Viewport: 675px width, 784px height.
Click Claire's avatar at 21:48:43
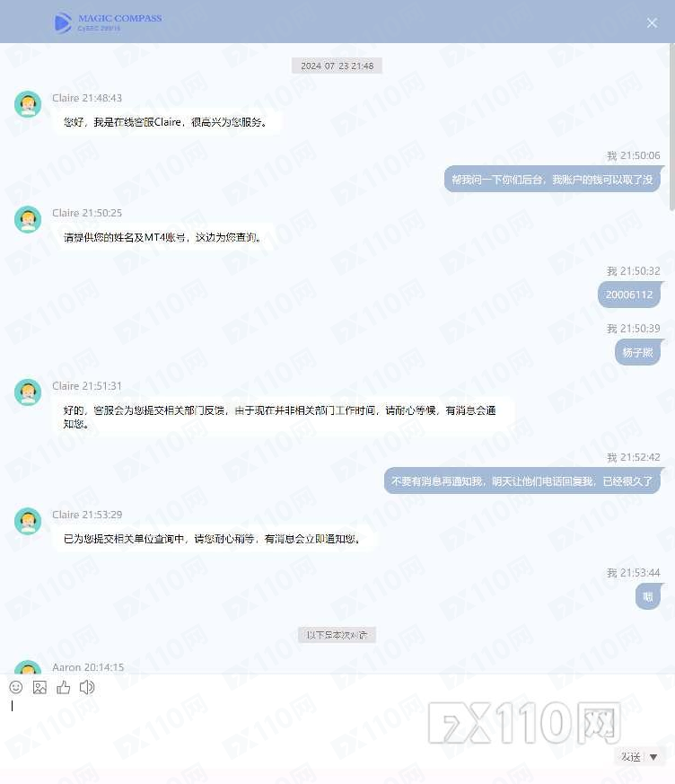[x=28, y=104]
